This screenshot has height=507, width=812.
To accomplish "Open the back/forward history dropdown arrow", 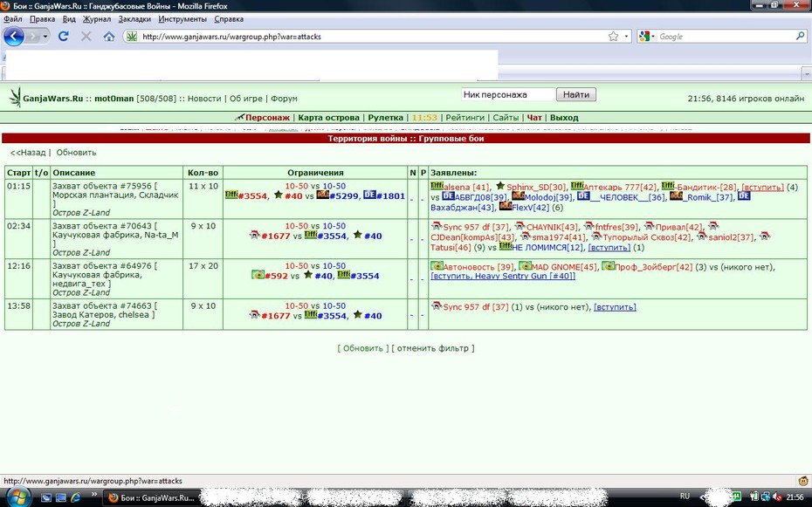I will [45, 37].
